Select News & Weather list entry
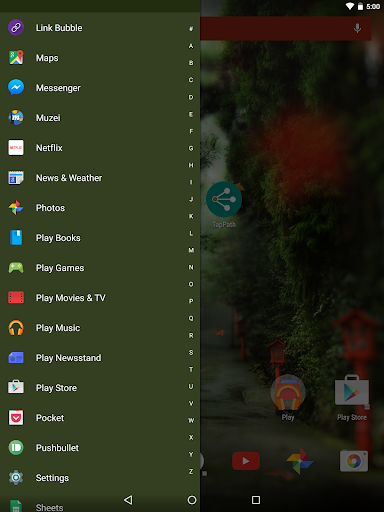Image resolution: width=384 pixels, height=512 pixels. coord(100,178)
